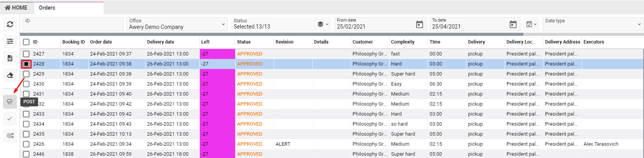Uncheck the selected order 2428 checkbox
This screenshot has height=158, width=644.
[x=26, y=64]
